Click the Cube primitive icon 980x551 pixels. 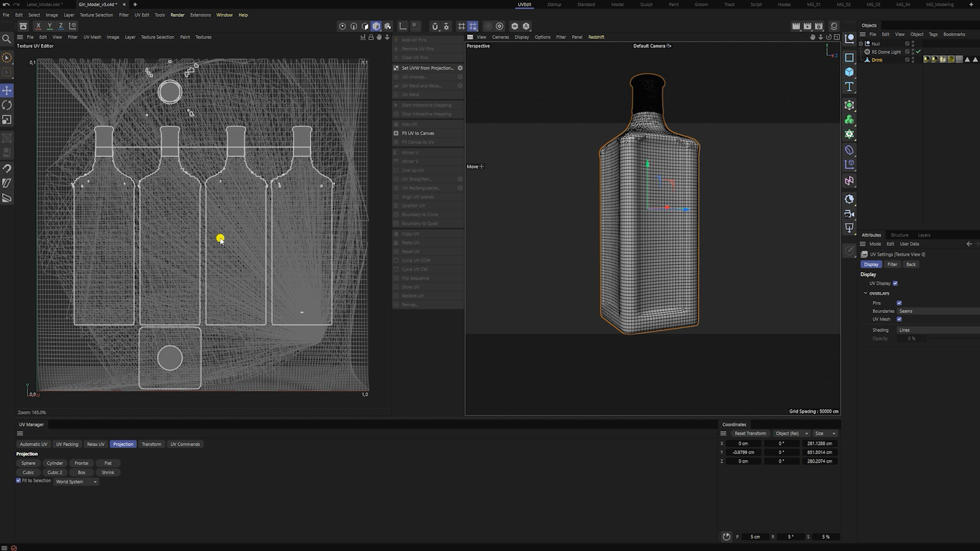[x=849, y=72]
